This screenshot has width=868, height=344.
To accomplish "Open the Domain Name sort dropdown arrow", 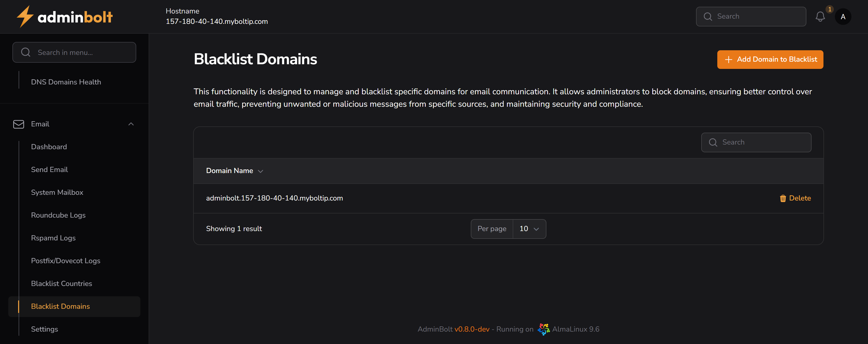I will point(261,171).
